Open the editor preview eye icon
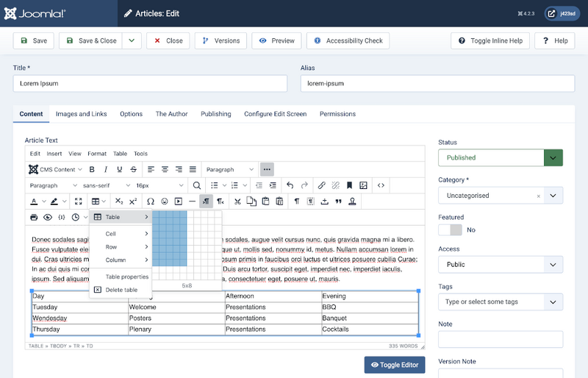588x378 pixels. pos(48,217)
